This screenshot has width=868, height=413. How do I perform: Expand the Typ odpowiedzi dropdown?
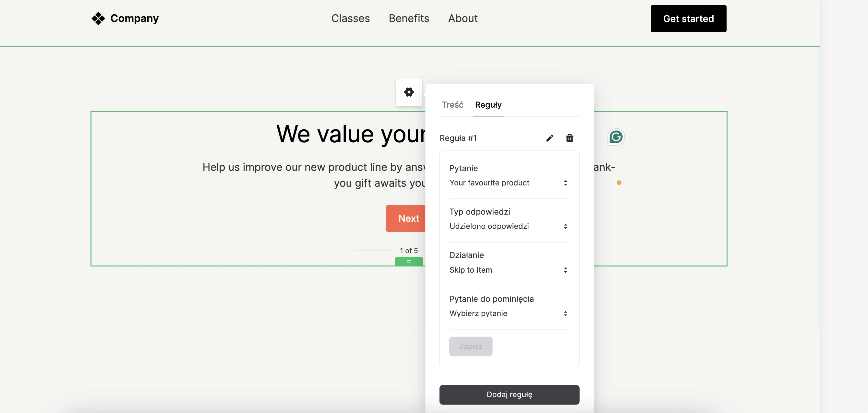click(x=509, y=226)
